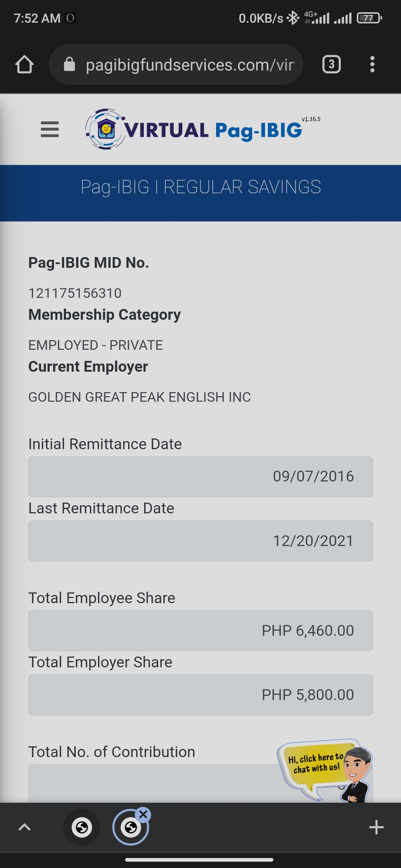This screenshot has height=868, width=401.
Task: Expand the bottom tab bar chevron
Action: (25, 827)
